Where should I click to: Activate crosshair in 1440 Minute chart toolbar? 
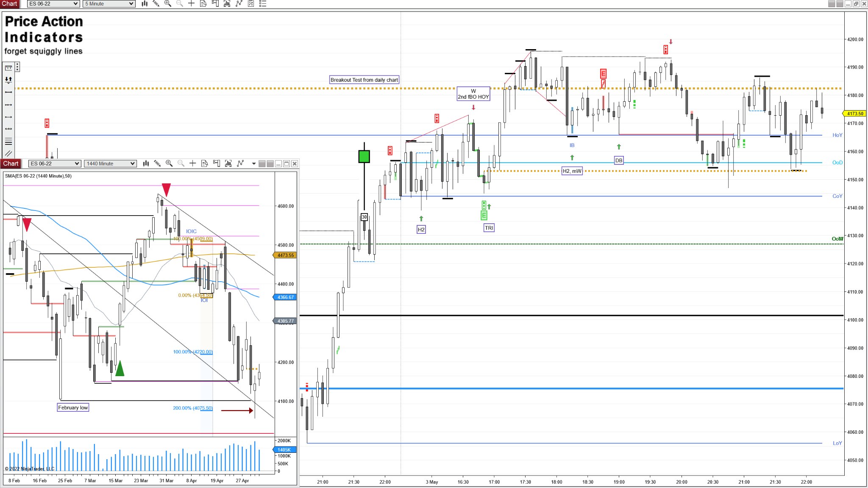pos(193,164)
